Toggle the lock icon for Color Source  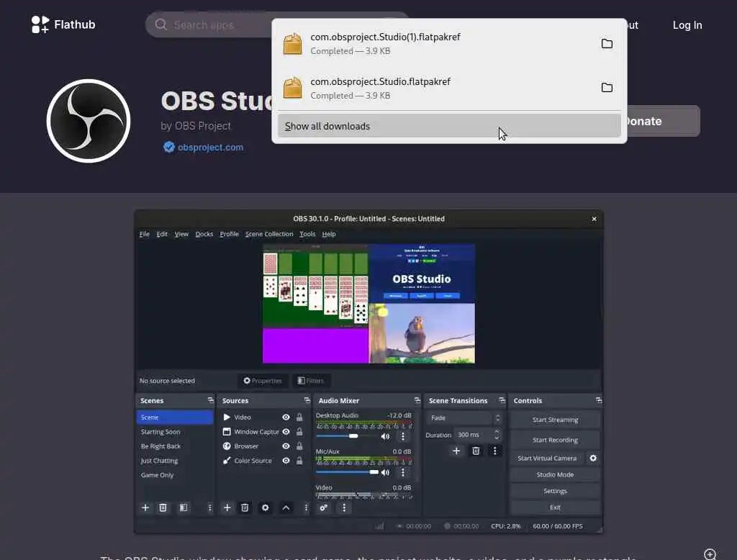[x=299, y=461]
